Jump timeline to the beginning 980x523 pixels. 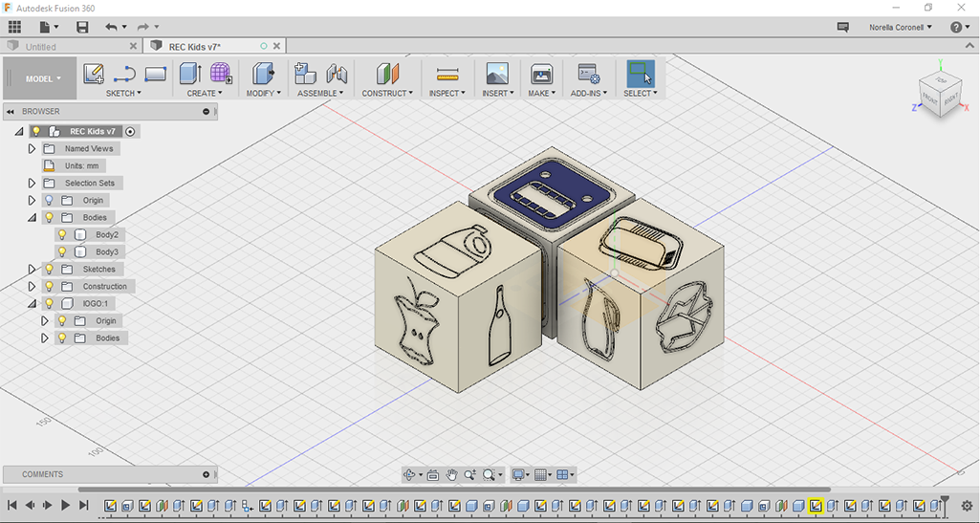click(x=11, y=505)
